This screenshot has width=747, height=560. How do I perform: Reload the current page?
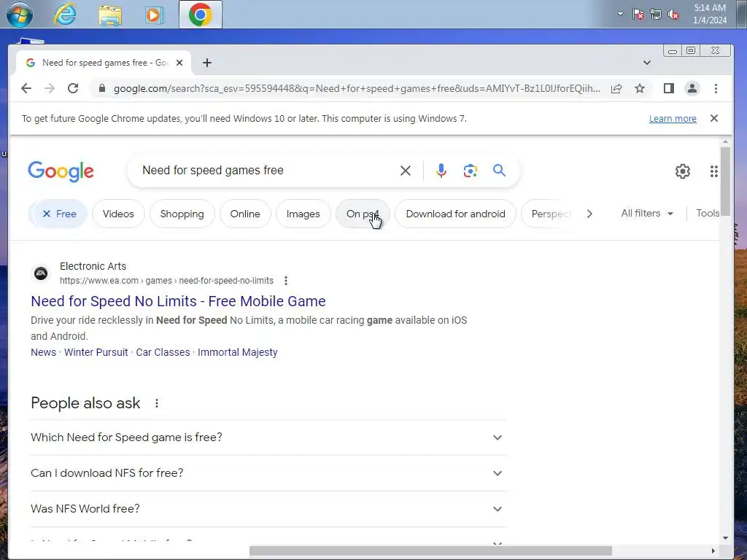pos(73,88)
